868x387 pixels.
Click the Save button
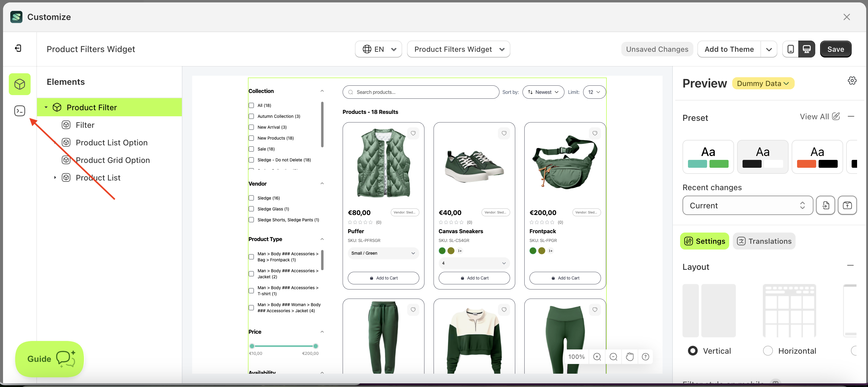point(835,49)
